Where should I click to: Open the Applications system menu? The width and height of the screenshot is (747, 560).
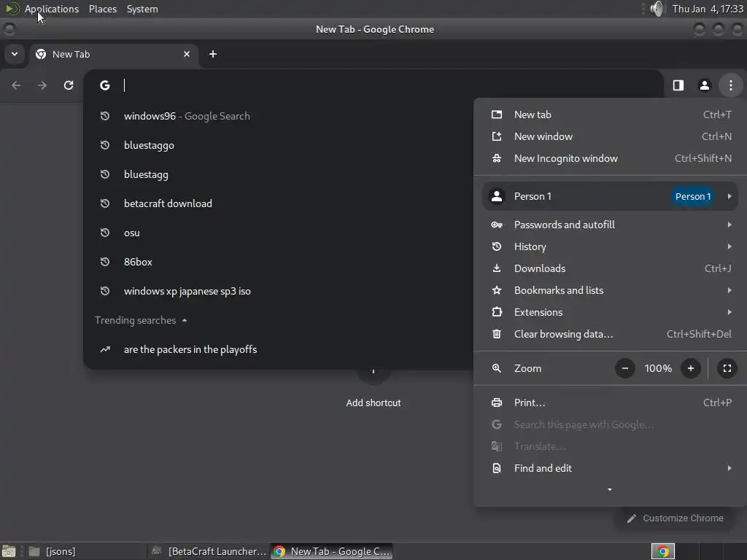(x=52, y=9)
